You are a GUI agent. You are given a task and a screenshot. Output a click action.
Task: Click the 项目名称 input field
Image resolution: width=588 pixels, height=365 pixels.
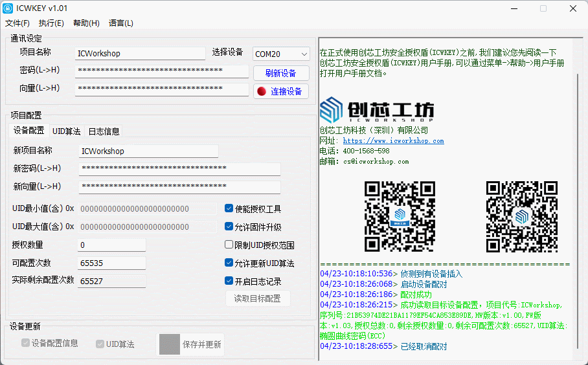(x=140, y=53)
